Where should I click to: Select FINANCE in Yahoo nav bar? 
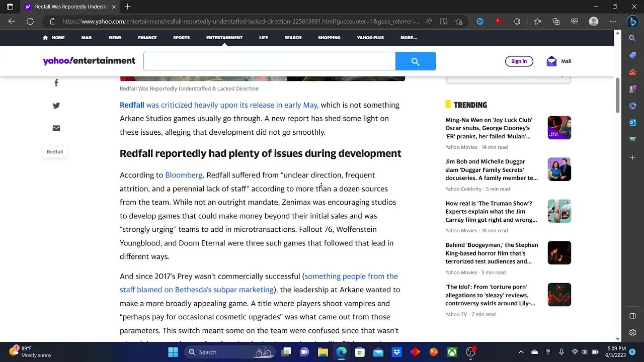[x=147, y=38]
